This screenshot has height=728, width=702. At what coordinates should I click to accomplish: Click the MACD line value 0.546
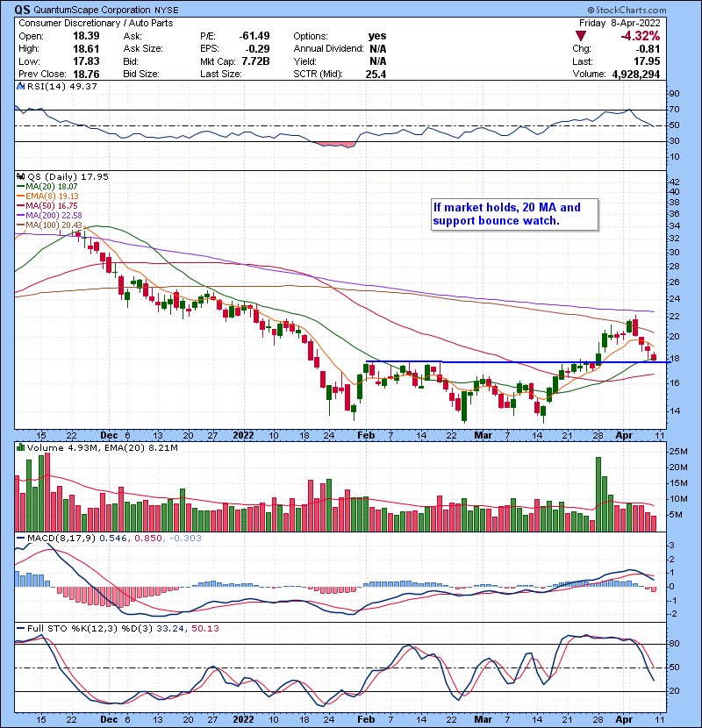click(x=113, y=539)
